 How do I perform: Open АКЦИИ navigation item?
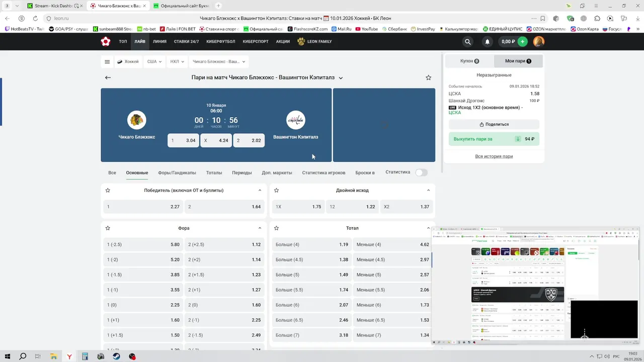coord(283,42)
